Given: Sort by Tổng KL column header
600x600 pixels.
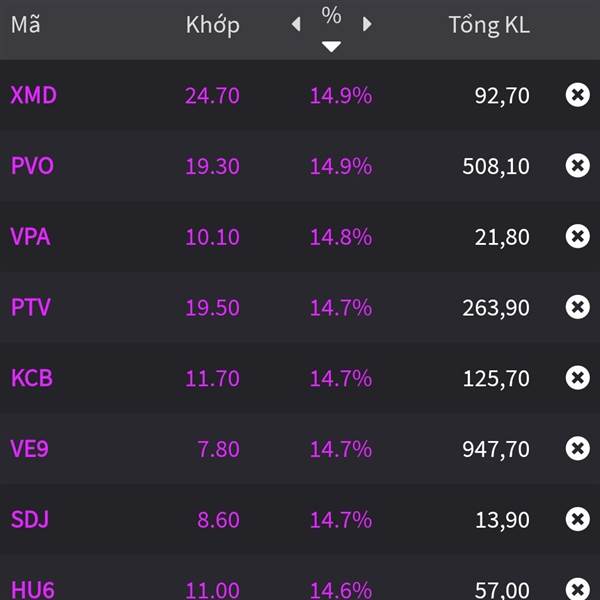Looking at the screenshot, I should click(489, 25).
